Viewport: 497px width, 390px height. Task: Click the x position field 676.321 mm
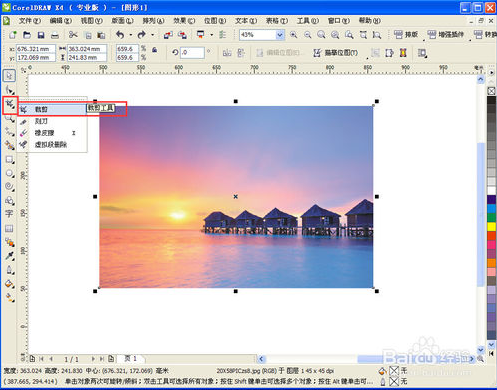click(x=36, y=49)
